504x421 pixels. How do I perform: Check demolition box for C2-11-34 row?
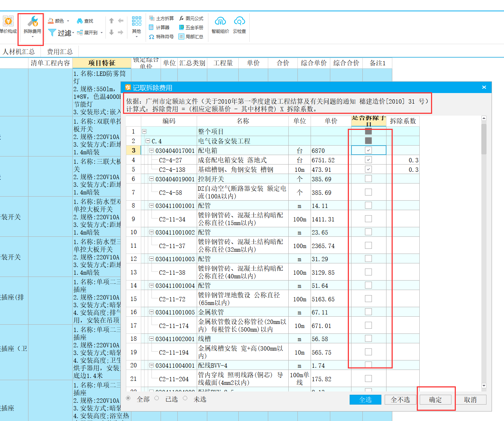(x=369, y=219)
